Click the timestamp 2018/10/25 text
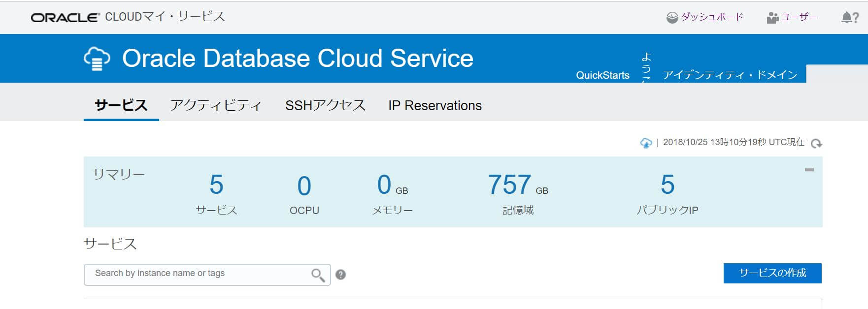The image size is (868, 309). (x=734, y=142)
